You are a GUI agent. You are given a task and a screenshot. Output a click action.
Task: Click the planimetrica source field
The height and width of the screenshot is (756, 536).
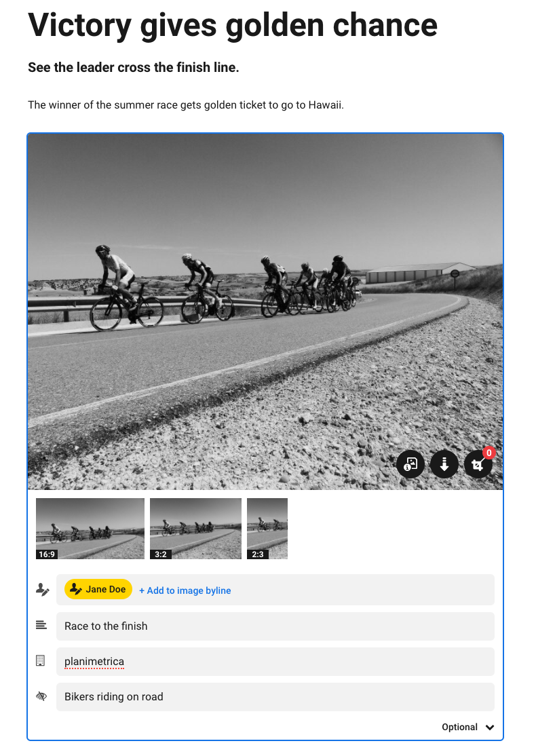275,662
